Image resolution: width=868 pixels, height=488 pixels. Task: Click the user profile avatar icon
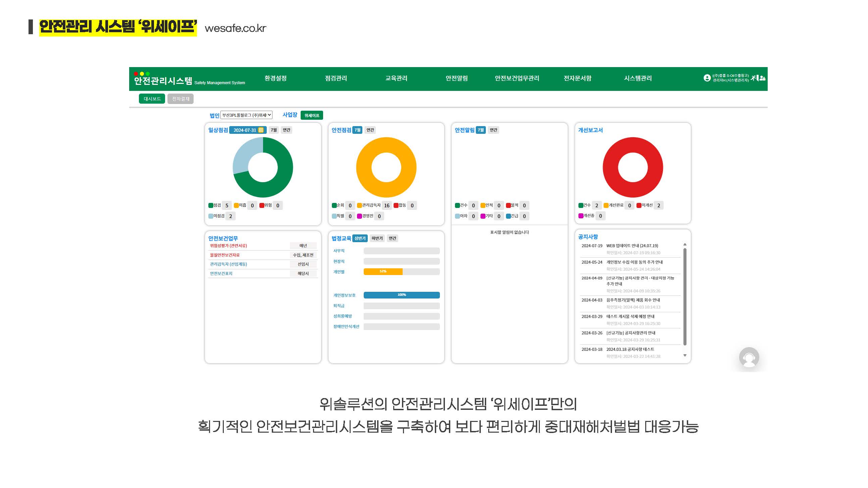tap(707, 78)
